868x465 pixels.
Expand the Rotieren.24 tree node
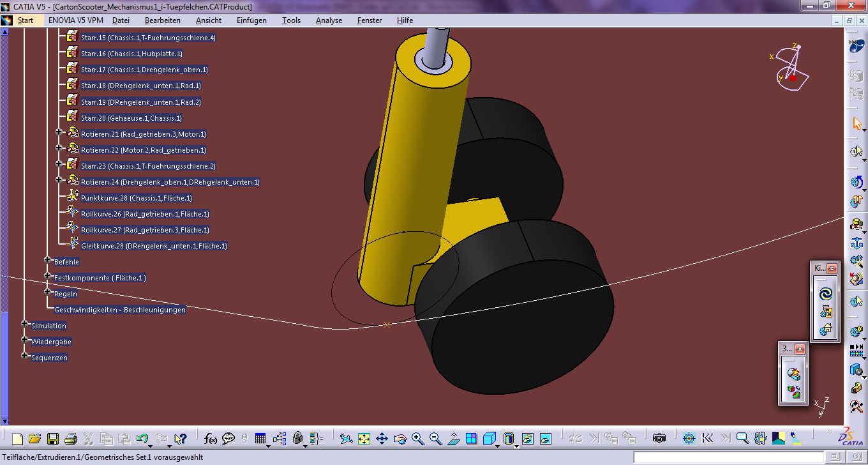[59, 179]
